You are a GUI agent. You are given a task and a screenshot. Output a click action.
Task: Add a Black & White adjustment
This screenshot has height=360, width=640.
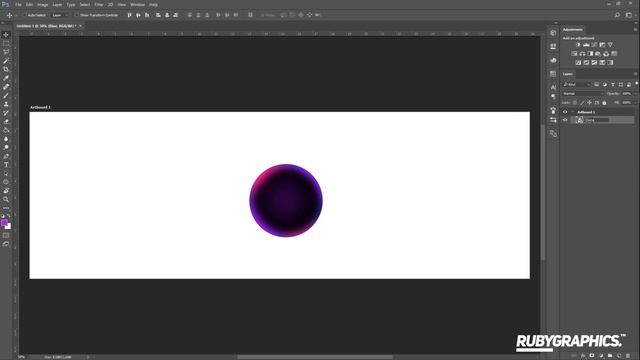coord(590,54)
